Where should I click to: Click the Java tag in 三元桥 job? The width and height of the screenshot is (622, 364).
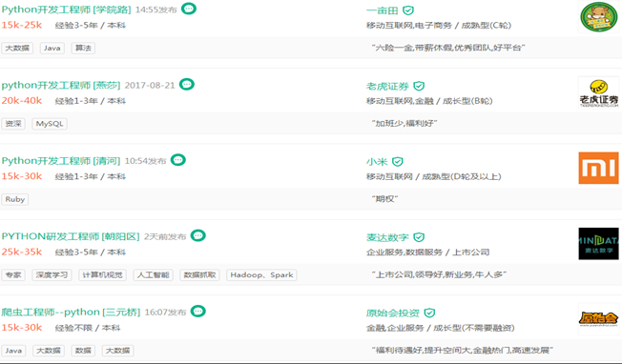13,351
